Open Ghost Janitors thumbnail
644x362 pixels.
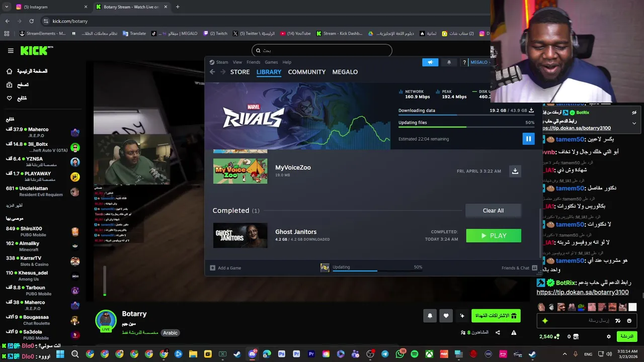240,235
